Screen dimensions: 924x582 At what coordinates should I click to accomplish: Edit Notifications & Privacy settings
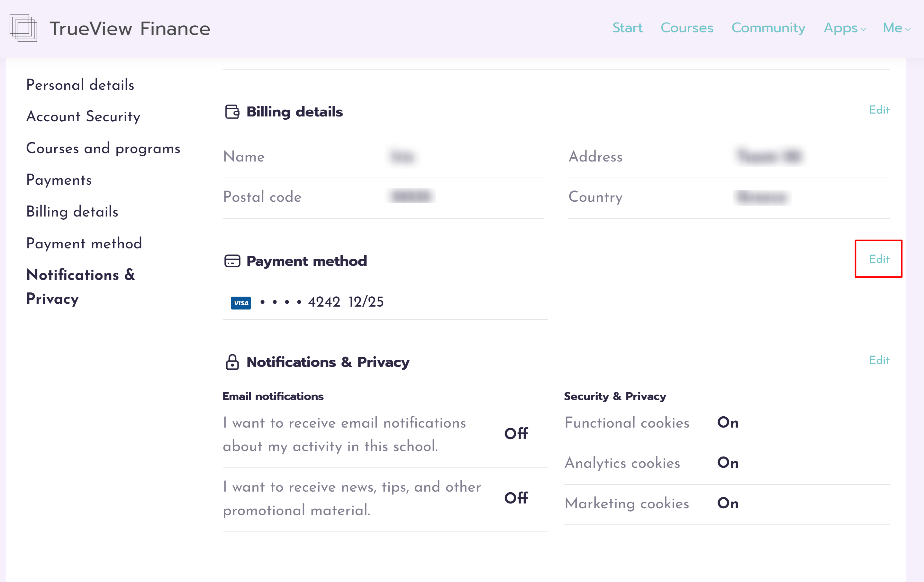879,360
